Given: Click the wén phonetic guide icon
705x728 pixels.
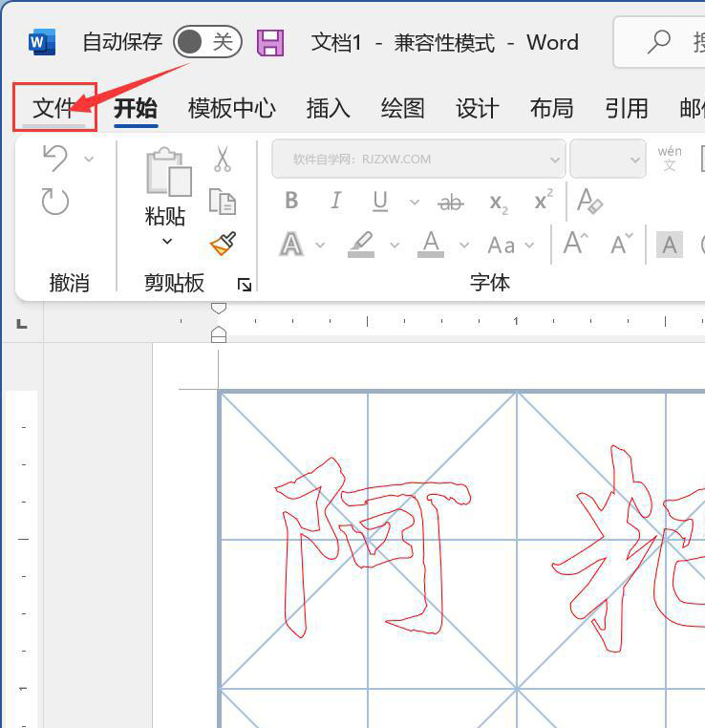Looking at the screenshot, I should click(x=670, y=159).
